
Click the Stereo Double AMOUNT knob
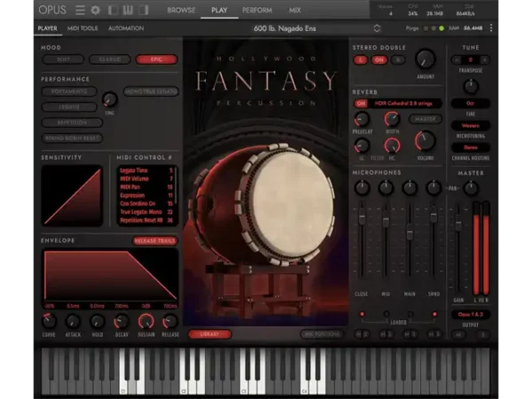(x=425, y=59)
